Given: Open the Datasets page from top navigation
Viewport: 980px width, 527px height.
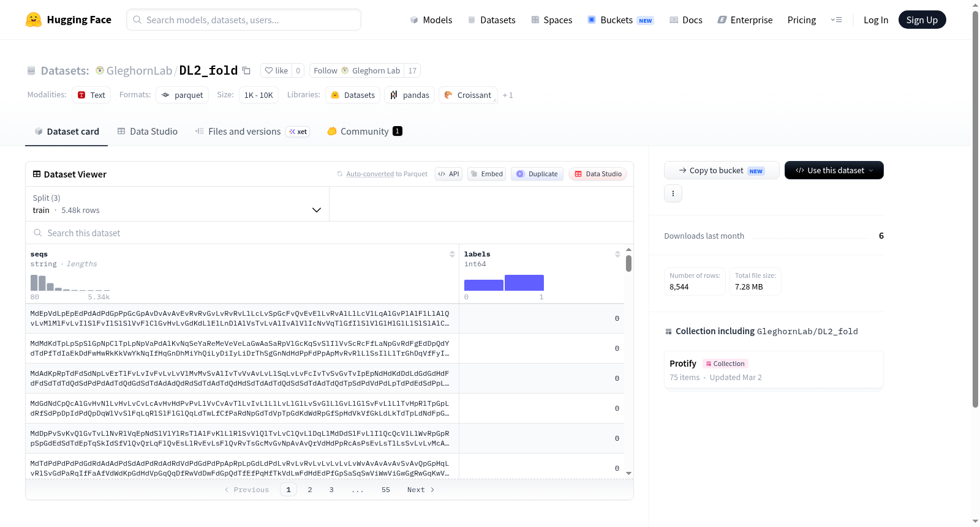Looking at the screenshot, I should coord(491,20).
